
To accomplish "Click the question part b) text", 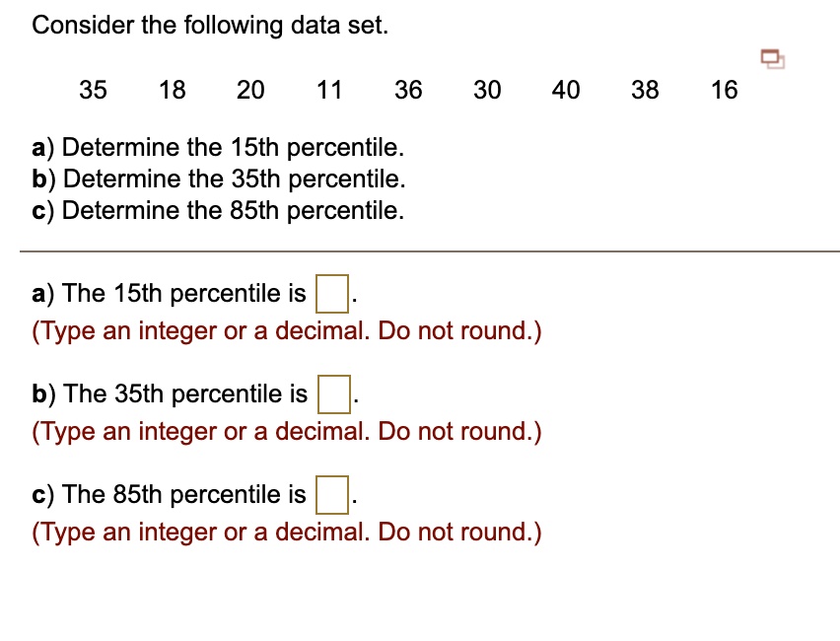I will pos(217,178).
